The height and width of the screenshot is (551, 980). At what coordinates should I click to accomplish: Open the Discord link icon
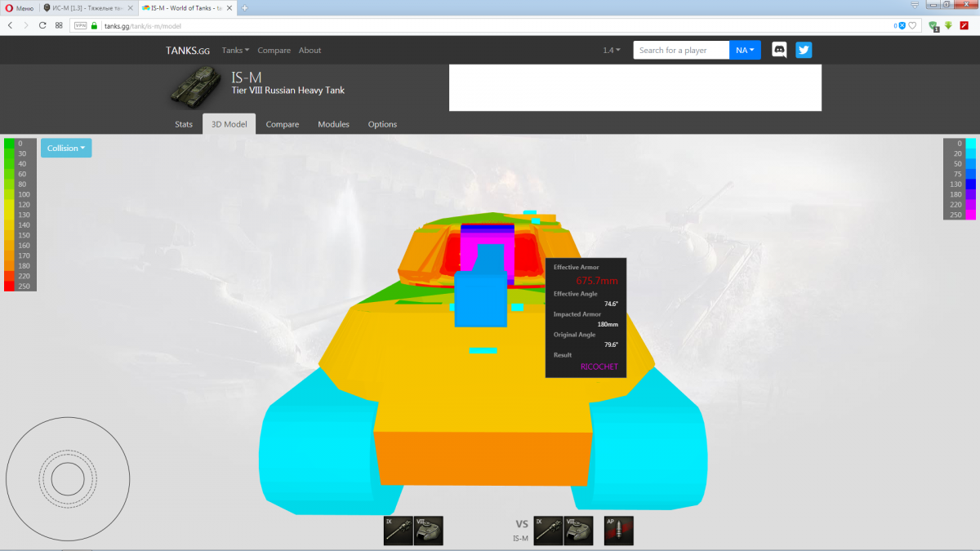tap(779, 50)
